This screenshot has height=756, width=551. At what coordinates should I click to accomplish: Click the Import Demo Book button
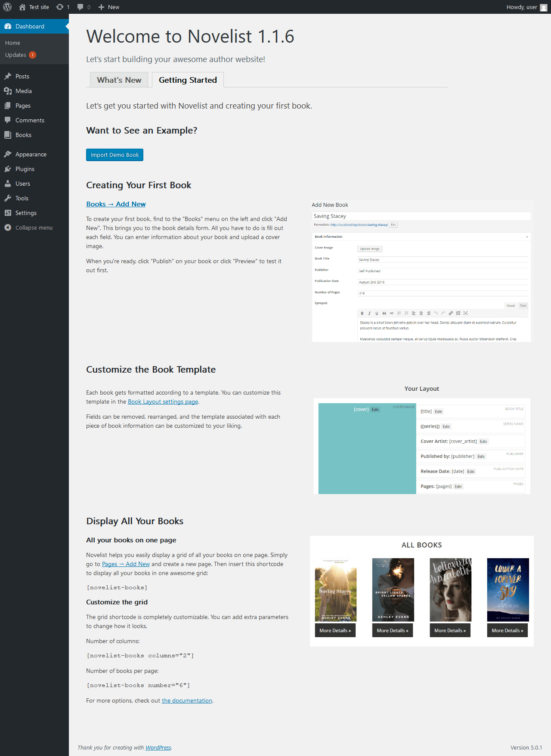click(x=115, y=155)
